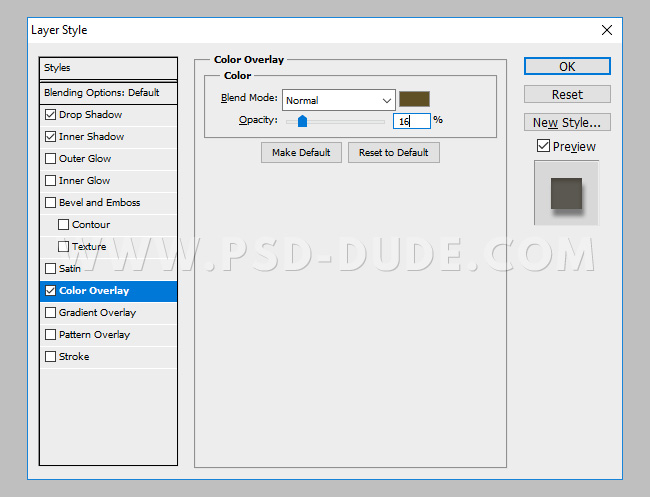Enable the Outer Glow checkbox

click(x=51, y=158)
